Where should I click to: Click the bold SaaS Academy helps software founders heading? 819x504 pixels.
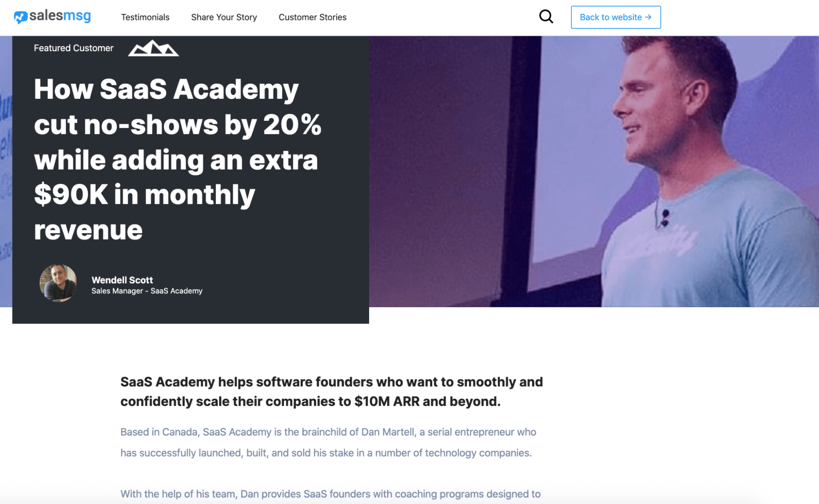(331, 391)
